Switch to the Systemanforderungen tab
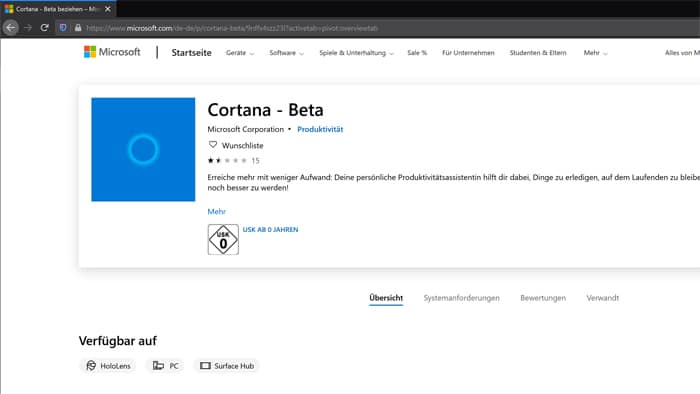Viewport: 700px width, 394px height. [x=462, y=298]
